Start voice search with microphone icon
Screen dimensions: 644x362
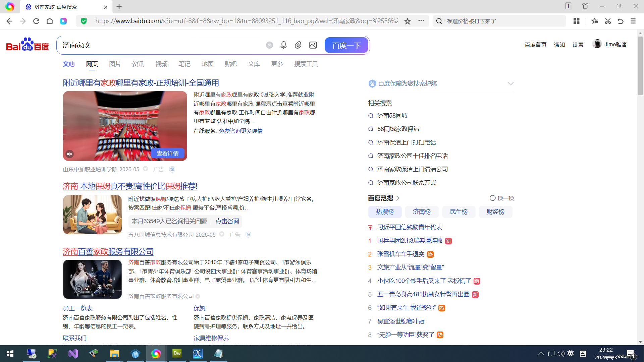tap(283, 45)
